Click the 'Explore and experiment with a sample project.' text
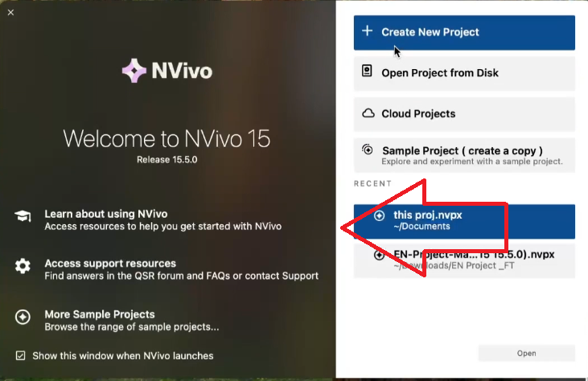588x381 pixels. tap(472, 162)
